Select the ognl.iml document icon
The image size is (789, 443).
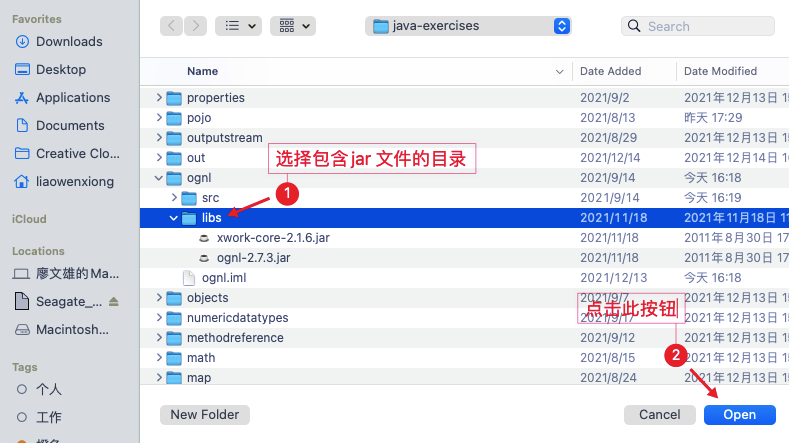[189, 278]
